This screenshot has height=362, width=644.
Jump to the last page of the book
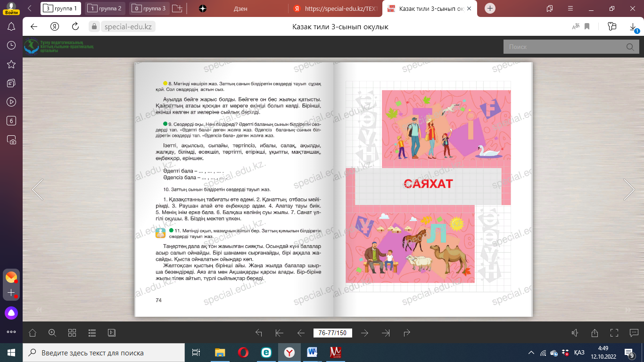pyautogui.click(x=386, y=333)
